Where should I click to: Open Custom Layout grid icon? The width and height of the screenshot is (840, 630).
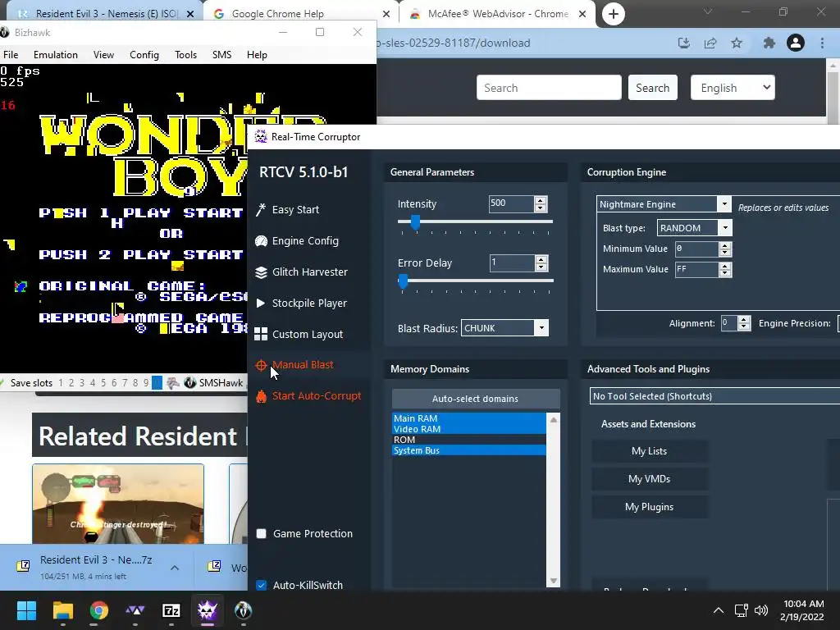[x=261, y=335]
